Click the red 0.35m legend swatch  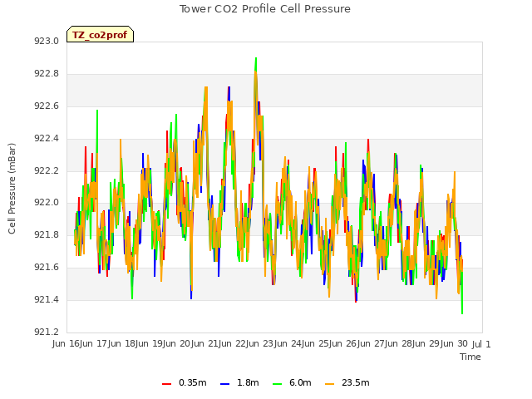(166, 383)
